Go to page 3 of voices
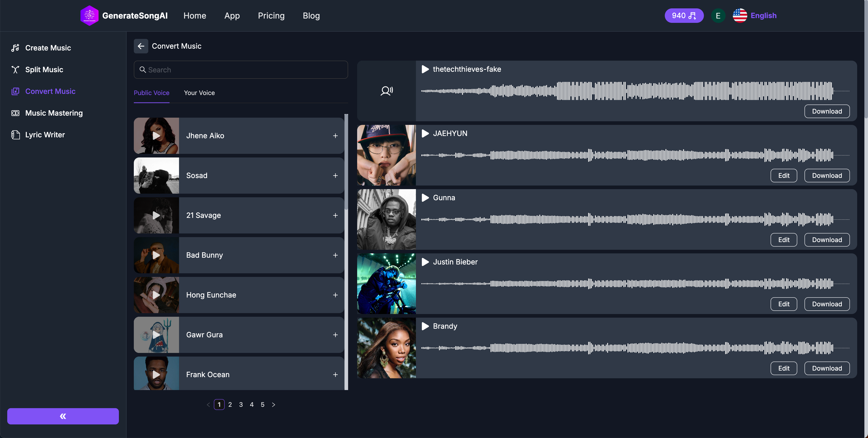The height and width of the screenshot is (438, 868). click(x=241, y=405)
